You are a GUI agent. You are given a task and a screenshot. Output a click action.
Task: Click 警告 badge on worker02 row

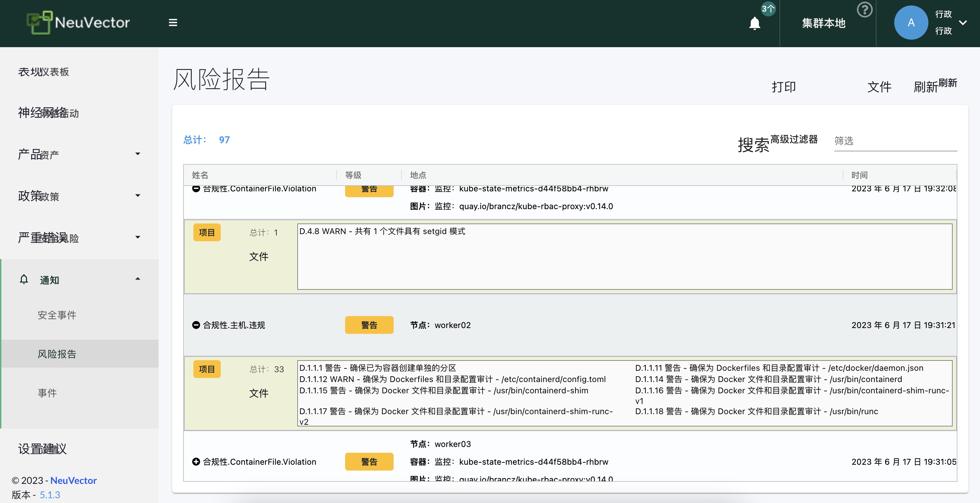click(369, 325)
